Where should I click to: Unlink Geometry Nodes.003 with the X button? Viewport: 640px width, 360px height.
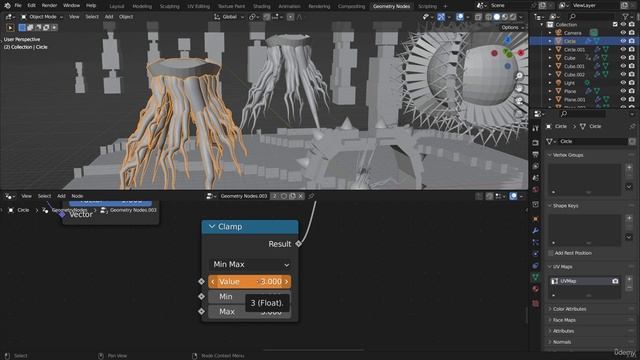click(x=301, y=196)
